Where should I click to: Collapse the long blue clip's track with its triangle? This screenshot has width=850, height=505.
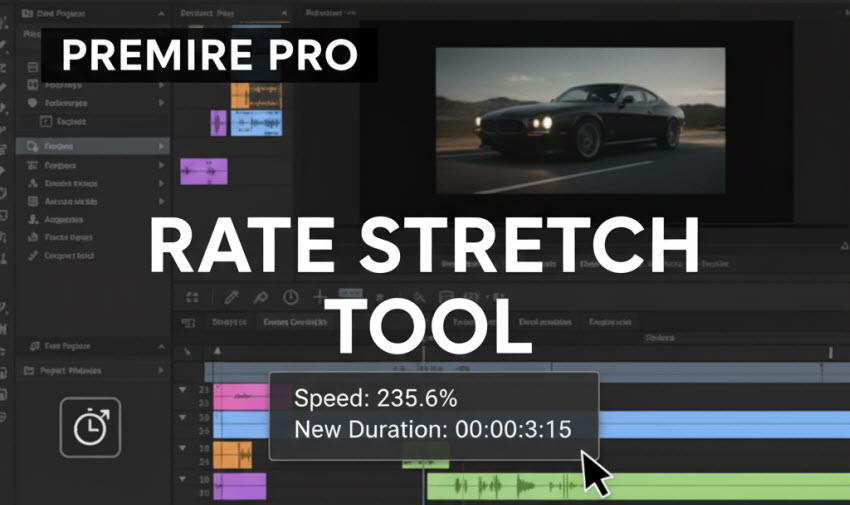pyautogui.click(x=183, y=417)
